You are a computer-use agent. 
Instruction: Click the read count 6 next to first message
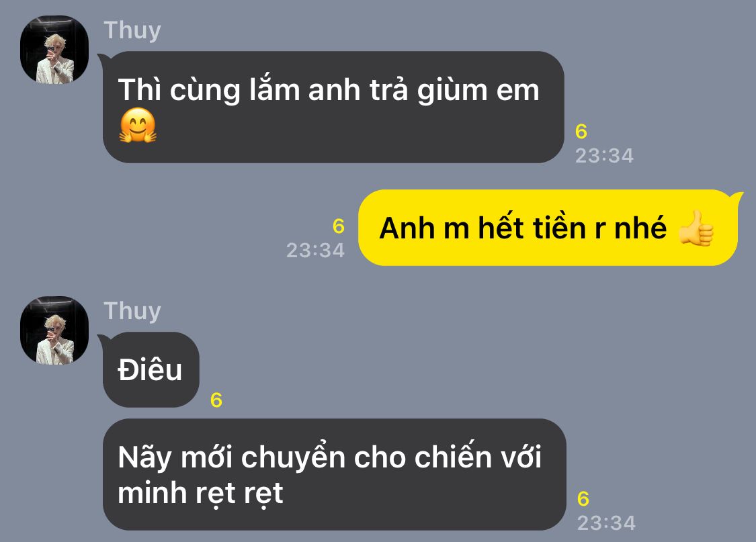click(x=581, y=132)
